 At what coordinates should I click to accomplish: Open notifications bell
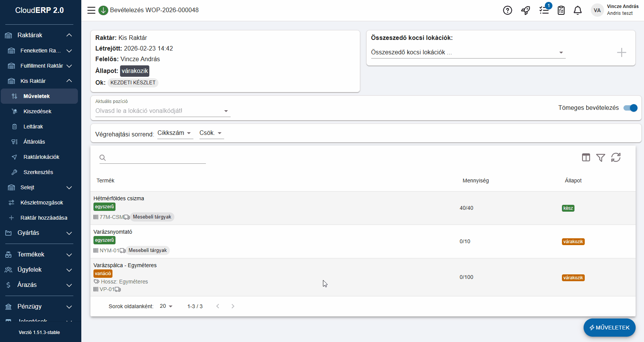tap(578, 10)
